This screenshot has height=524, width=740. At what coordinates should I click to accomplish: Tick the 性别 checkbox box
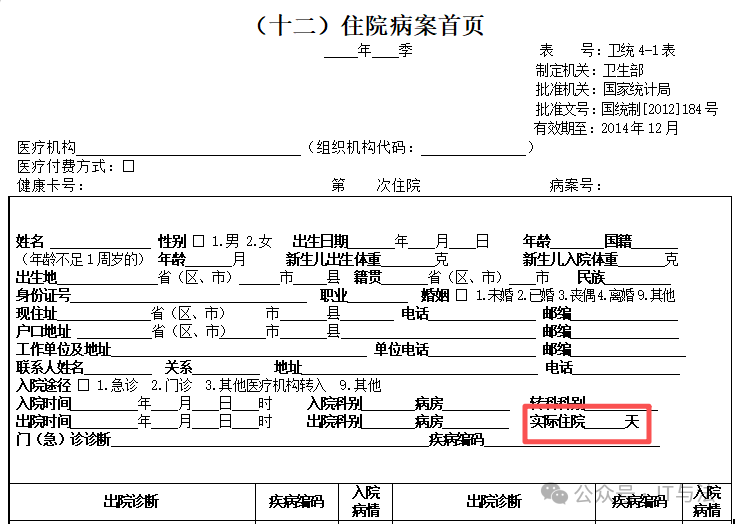199,241
